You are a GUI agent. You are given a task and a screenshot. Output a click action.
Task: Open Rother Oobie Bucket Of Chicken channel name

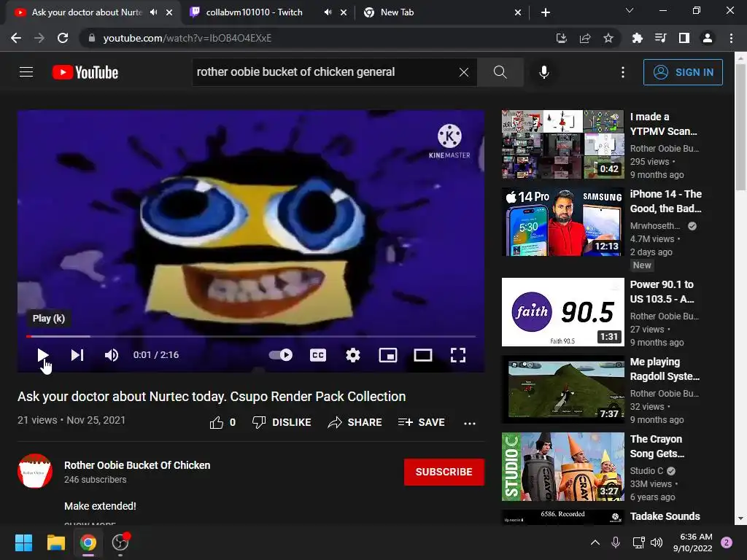137,465
